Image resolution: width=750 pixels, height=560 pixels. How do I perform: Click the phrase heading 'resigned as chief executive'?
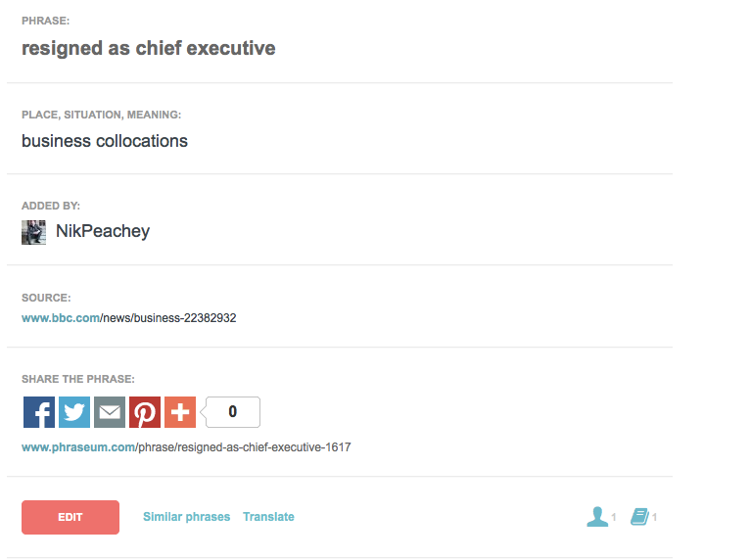click(x=149, y=48)
